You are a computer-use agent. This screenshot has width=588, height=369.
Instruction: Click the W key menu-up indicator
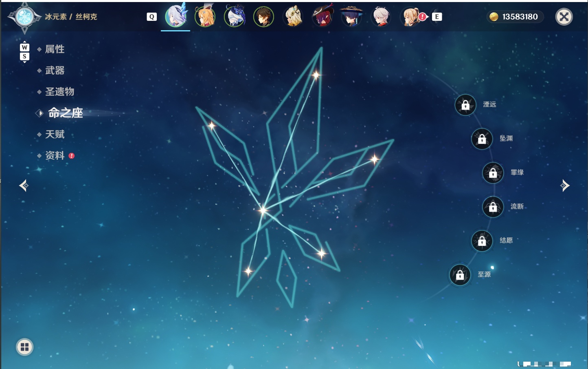(24, 47)
